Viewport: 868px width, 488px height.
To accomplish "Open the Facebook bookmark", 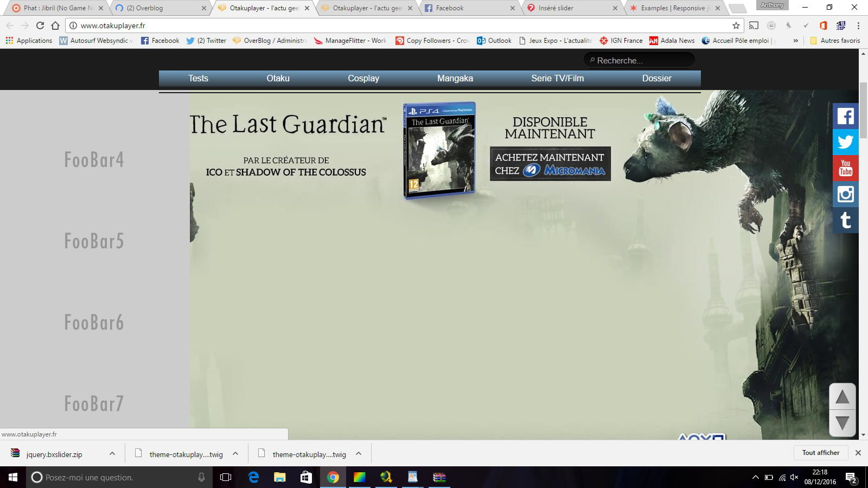I will (160, 41).
